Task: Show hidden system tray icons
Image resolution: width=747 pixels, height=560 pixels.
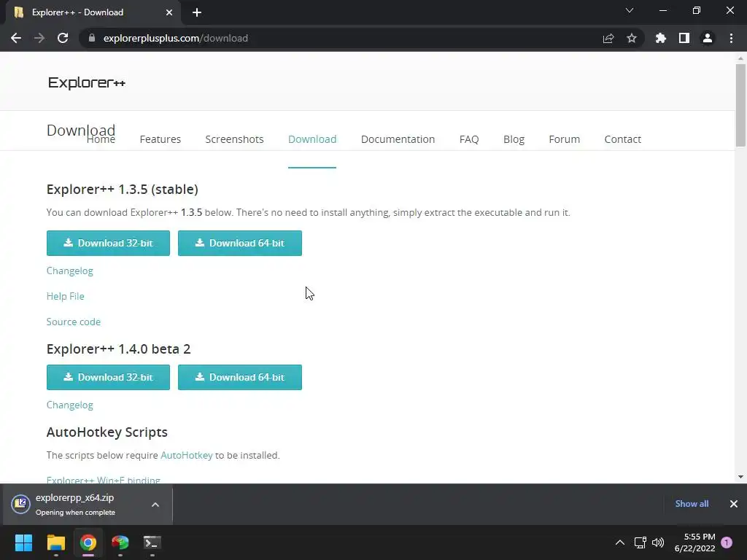Action: point(620,542)
